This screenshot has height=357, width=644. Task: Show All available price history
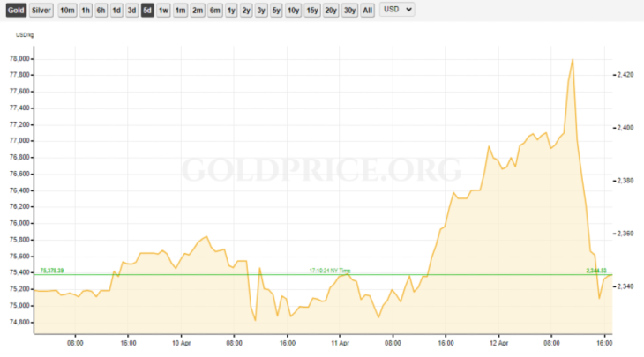368,11
